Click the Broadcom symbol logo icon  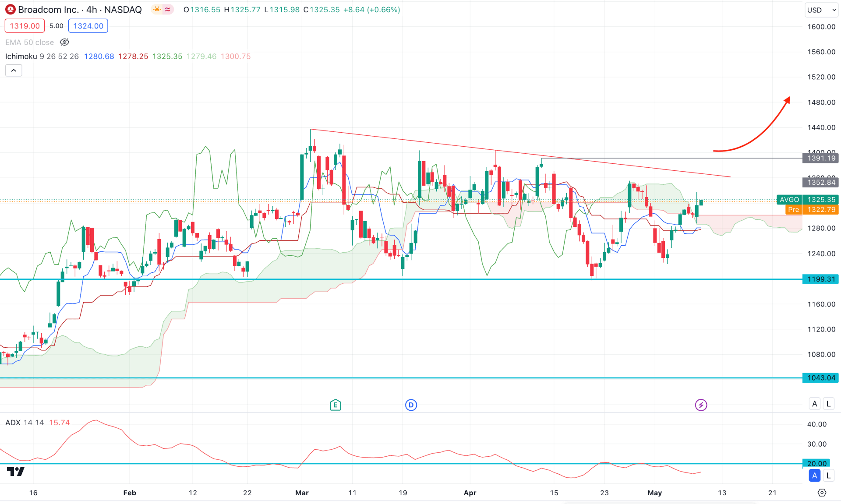click(10, 10)
